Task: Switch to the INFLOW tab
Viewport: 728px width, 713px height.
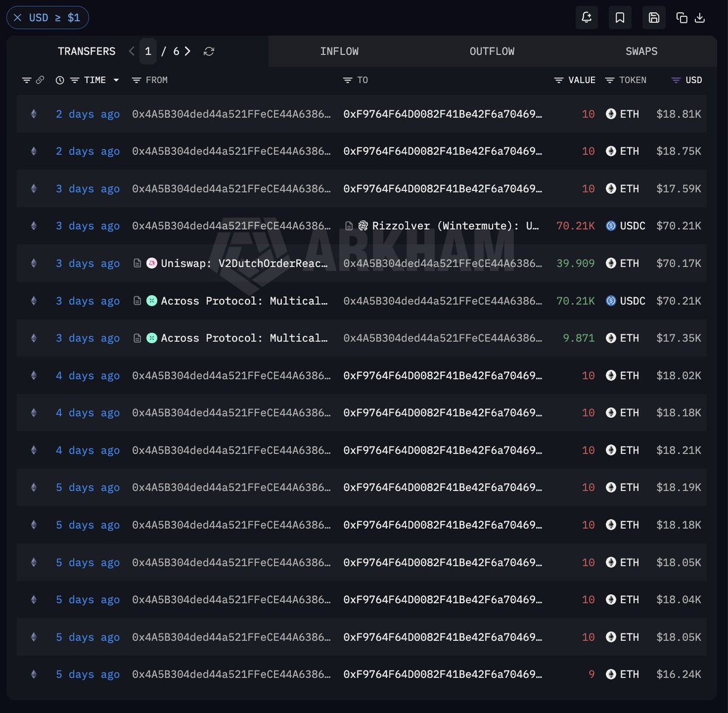Action: [339, 52]
